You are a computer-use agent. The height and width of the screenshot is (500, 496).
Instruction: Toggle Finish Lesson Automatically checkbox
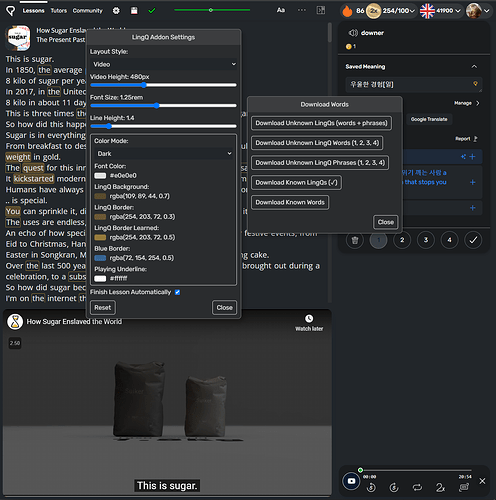pyautogui.click(x=178, y=292)
